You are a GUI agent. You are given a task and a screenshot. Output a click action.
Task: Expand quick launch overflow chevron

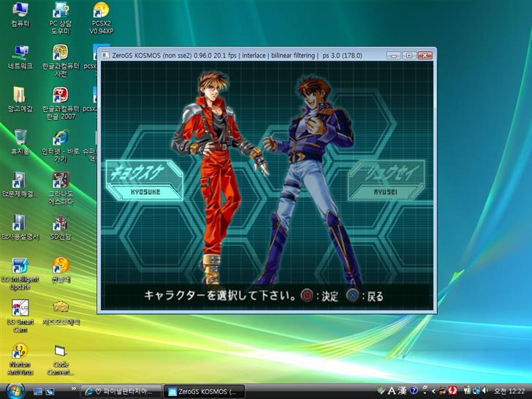point(74,389)
